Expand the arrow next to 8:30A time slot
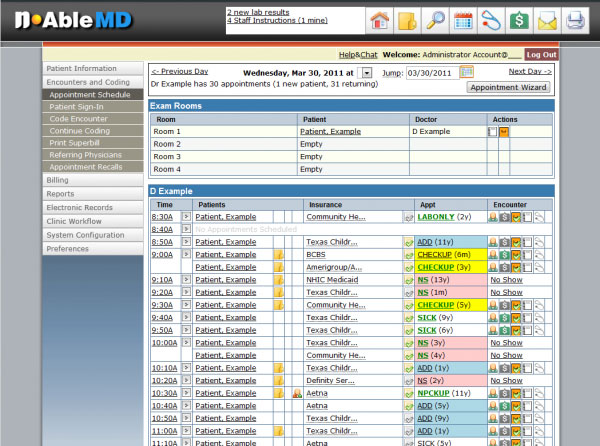The height and width of the screenshot is (446, 600). tap(186, 216)
